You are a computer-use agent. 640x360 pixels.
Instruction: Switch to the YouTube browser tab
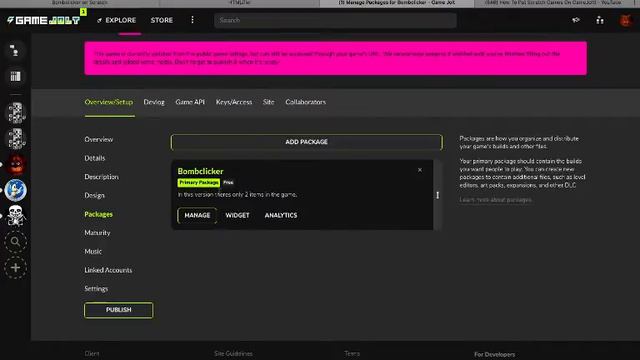tap(553, 3)
